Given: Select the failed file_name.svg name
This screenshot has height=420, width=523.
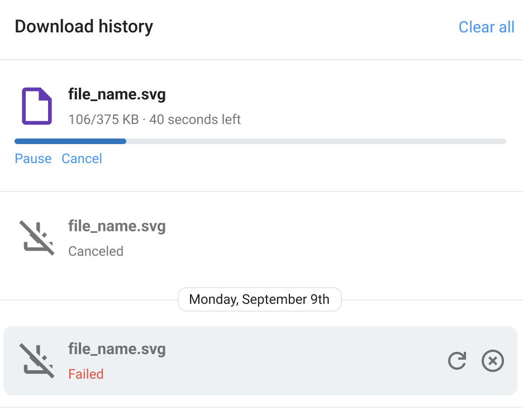Looking at the screenshot, I should pyautogui.click(x=117, y=349).
